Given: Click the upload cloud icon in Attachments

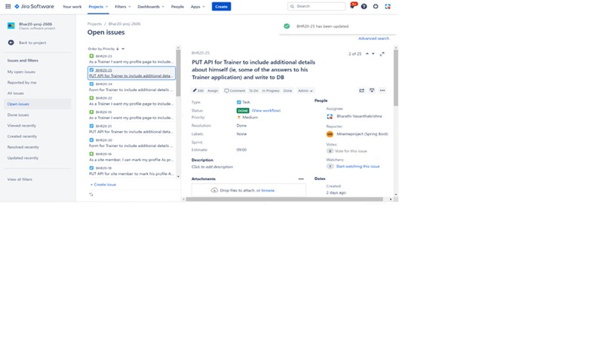Looking at the screenshot, I should [x=214, y=190].
